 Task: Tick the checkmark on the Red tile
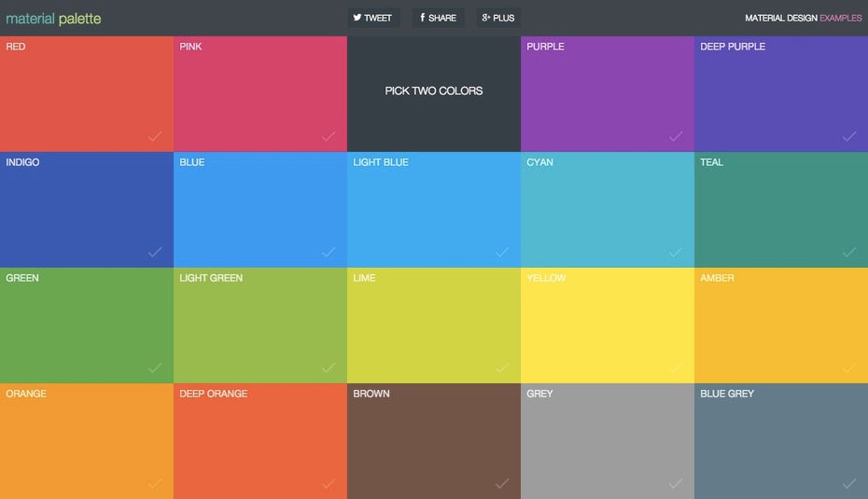[x=155, y=136]
